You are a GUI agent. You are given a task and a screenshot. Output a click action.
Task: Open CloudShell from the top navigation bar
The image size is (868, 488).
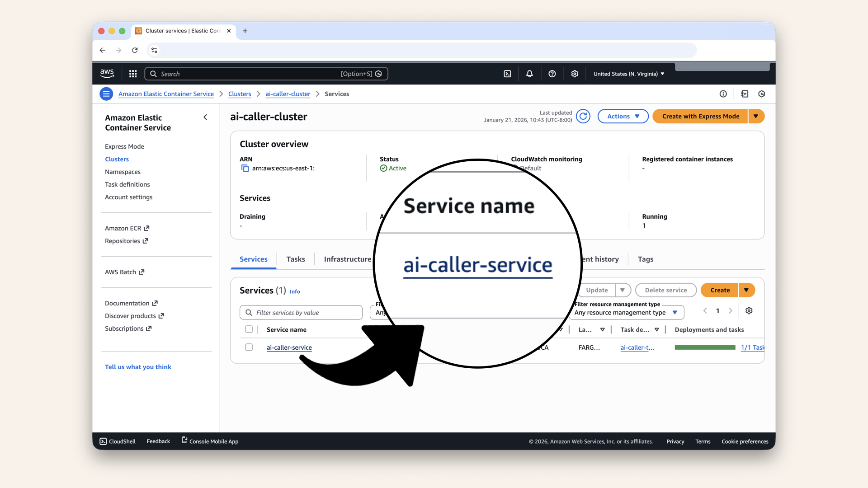(x=507, y=73)
